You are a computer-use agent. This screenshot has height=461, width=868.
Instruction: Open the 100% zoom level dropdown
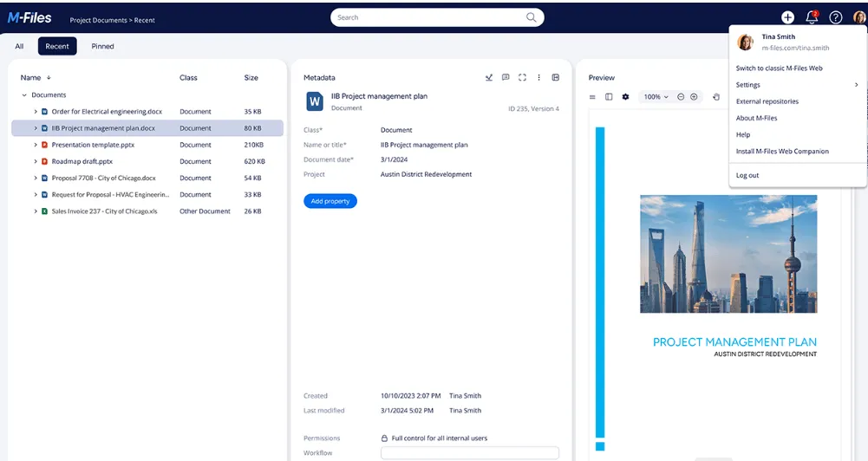[656, 97]
